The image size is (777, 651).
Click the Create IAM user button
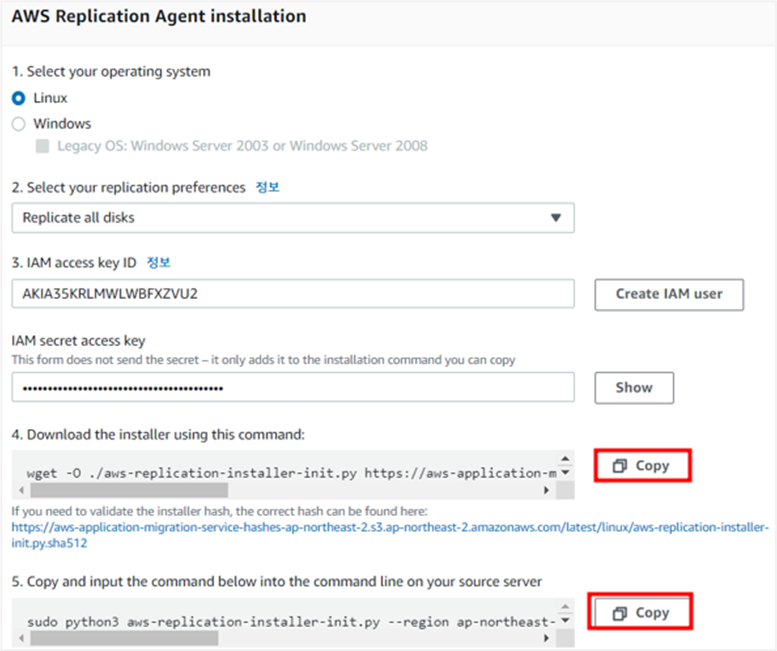tap(669, 294)
